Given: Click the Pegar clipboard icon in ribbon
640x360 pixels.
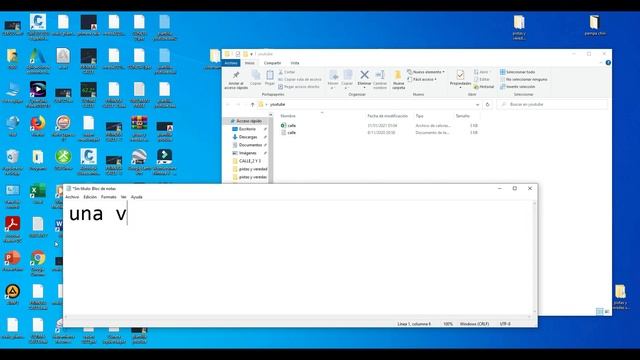Looking at the screenshot, I should click(x=270, y=75).
